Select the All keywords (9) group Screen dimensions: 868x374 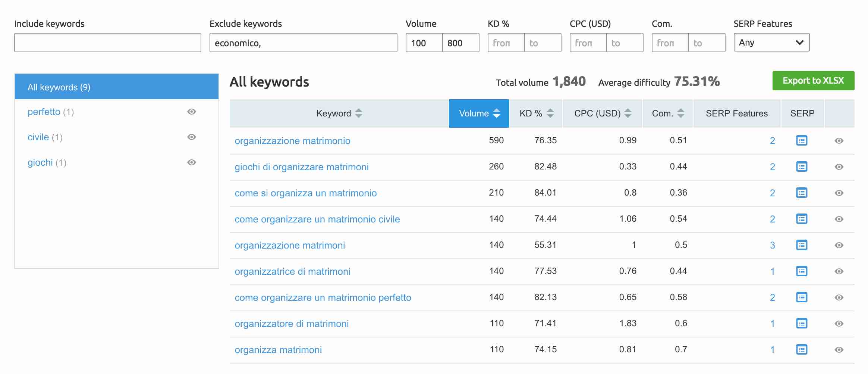[117, 87]
